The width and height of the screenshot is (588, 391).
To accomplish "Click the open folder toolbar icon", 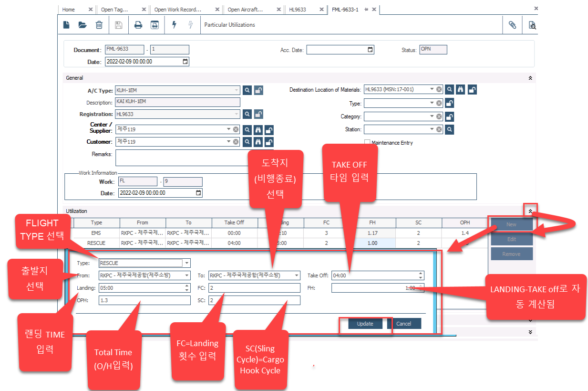I will coord(83,25).
